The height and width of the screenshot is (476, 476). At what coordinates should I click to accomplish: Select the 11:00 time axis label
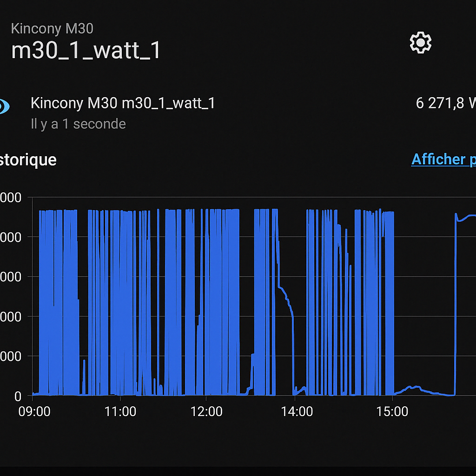tap(120, 412)
